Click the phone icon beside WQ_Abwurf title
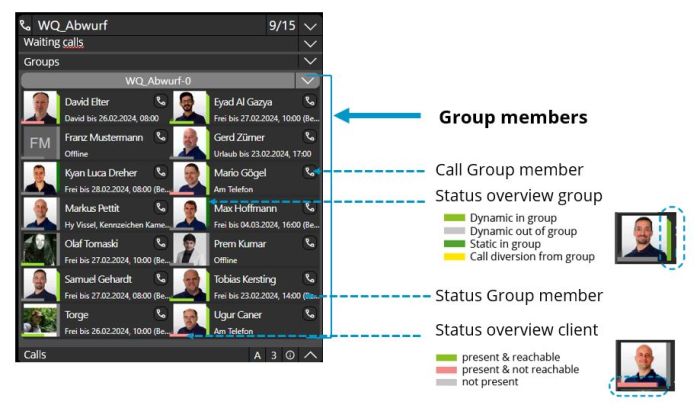 (x=25, y=25)
